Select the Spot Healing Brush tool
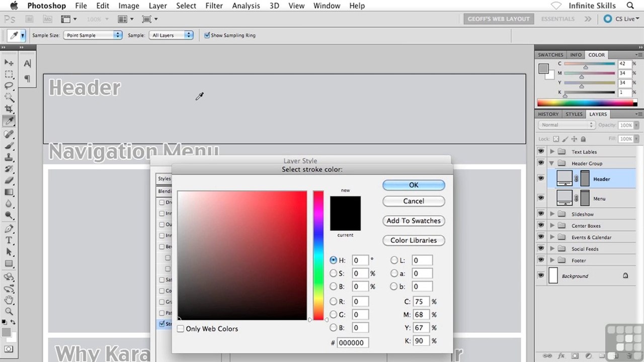The width and height of the screenshot is (644, 362). pyautogui.click(x=9, y=134)
